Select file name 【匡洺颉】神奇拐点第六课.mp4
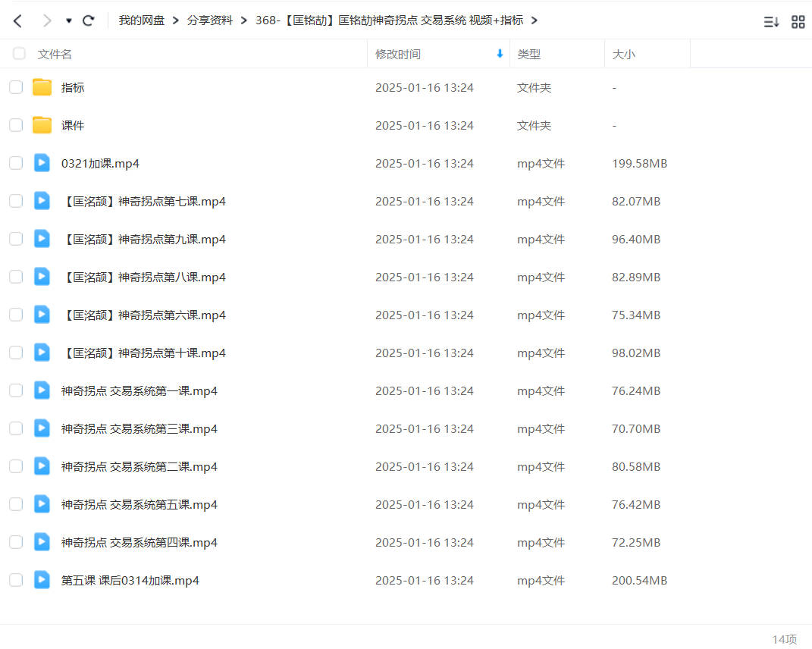The height and width of the screenshot is (649, 812). pyautogui.click(x=143, y=315)
